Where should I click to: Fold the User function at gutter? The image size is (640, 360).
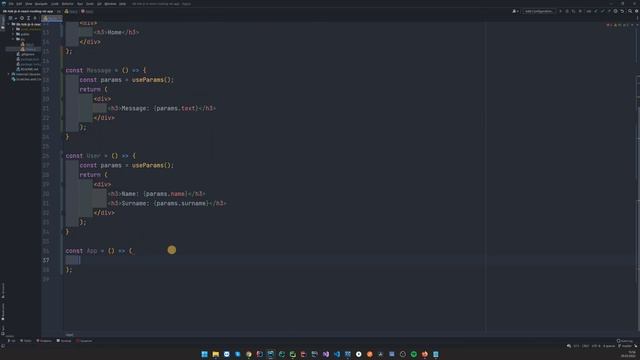(63, 156)
